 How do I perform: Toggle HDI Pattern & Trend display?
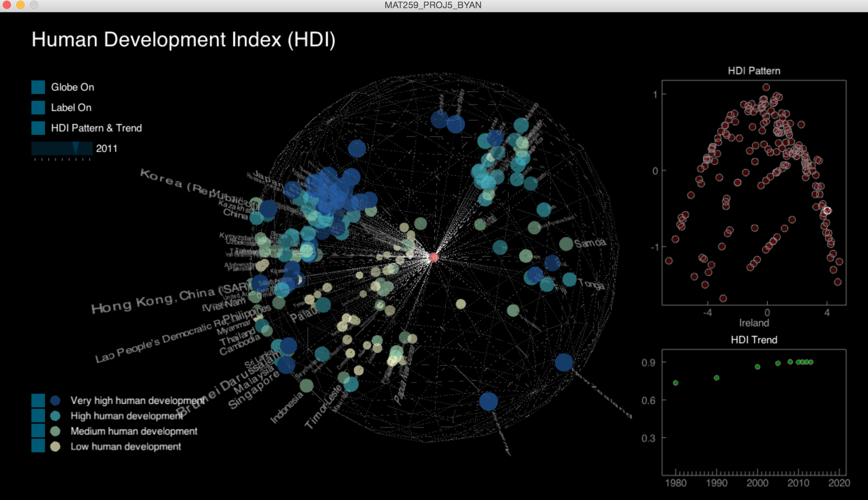click(38, 128)
